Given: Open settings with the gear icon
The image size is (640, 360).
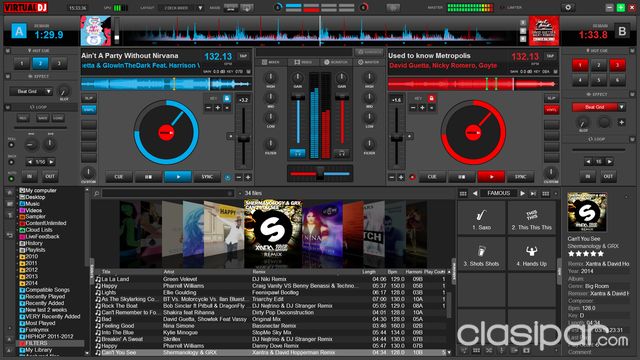Looking at the screenshot, I should [568, 7].
